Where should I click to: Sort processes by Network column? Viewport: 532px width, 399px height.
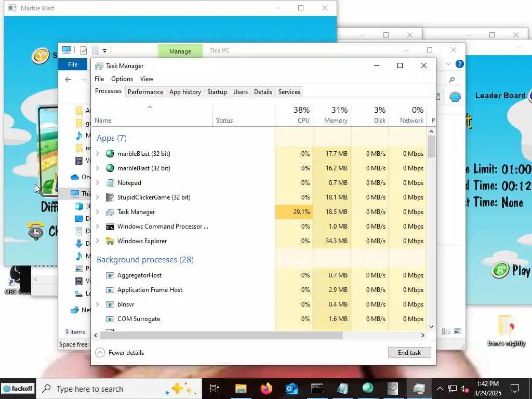(408, 115)
